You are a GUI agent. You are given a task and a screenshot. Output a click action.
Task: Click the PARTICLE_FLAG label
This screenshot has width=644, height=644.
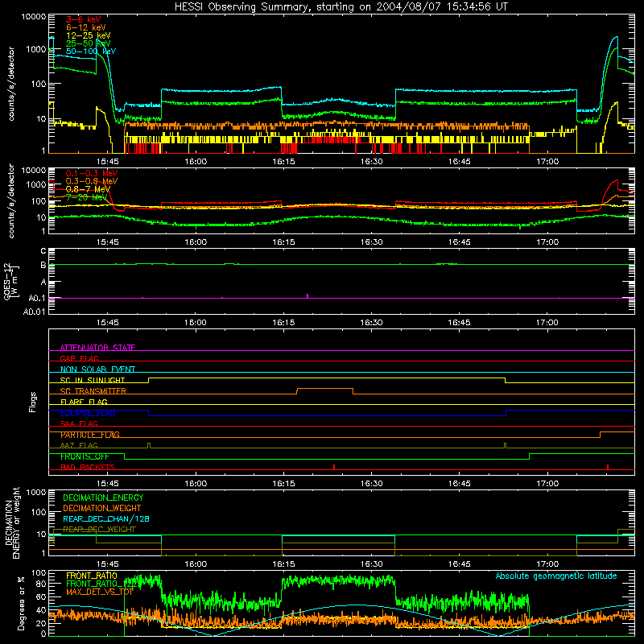coord(90,435)
